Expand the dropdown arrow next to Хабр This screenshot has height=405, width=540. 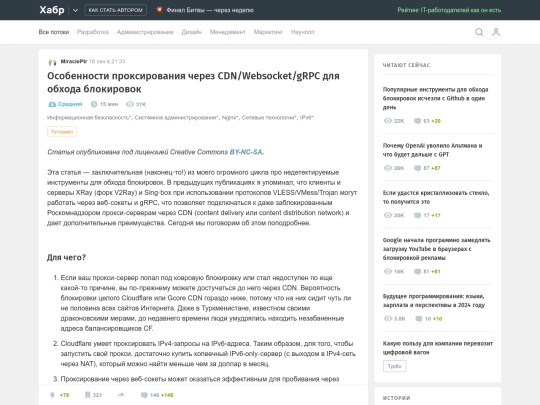pos(75,10)
